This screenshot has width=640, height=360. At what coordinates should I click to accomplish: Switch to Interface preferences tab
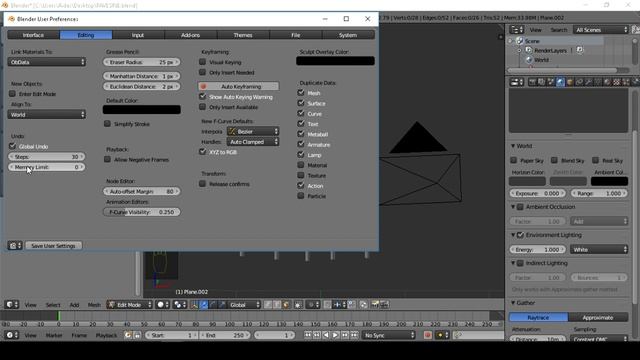[x=33, y=35]
